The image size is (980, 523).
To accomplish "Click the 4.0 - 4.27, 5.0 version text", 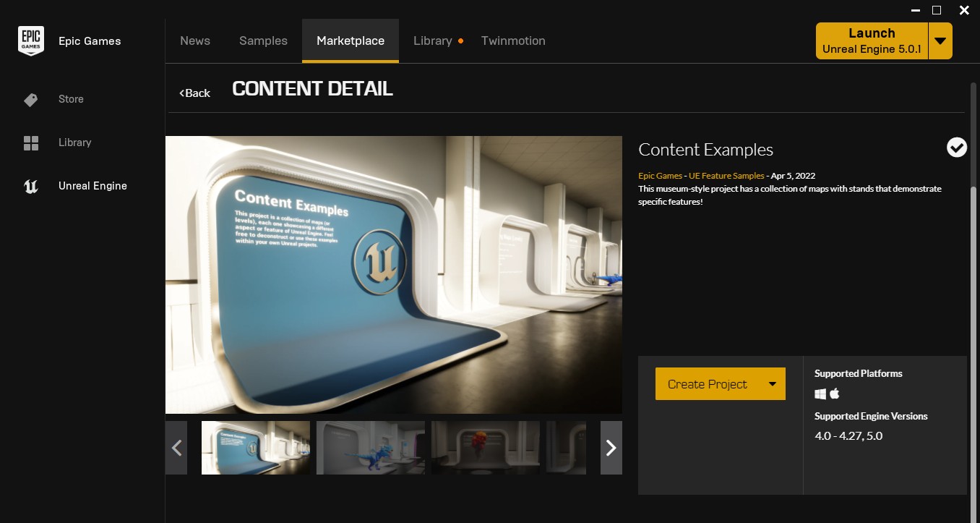I will coord(848,435).
